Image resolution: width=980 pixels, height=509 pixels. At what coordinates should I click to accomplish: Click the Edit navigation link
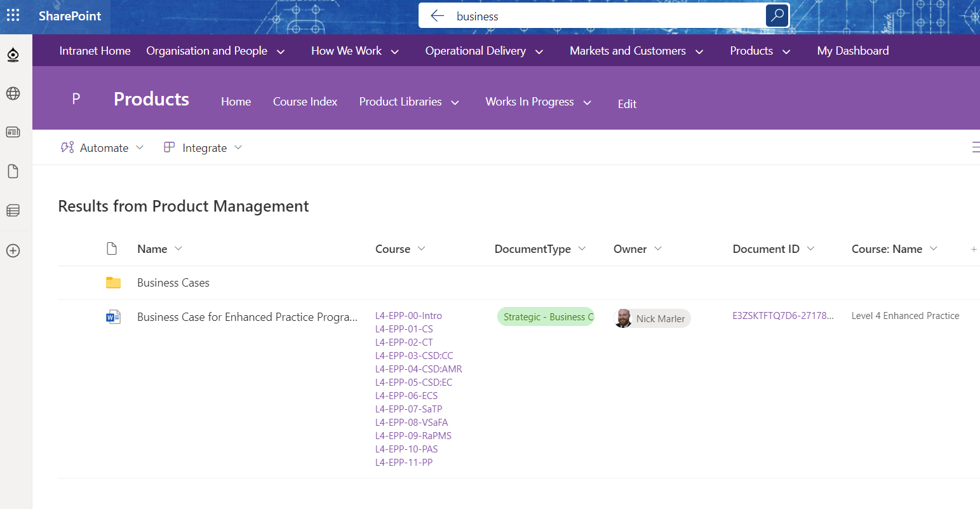(627, 104)
